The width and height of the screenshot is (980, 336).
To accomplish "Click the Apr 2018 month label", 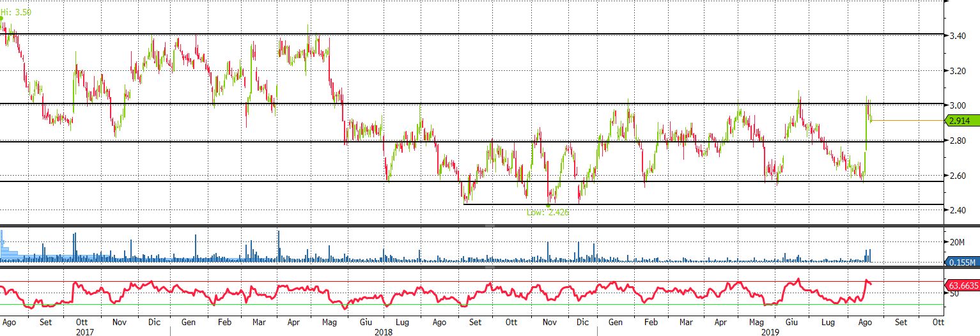I will (x=293, y=323).
